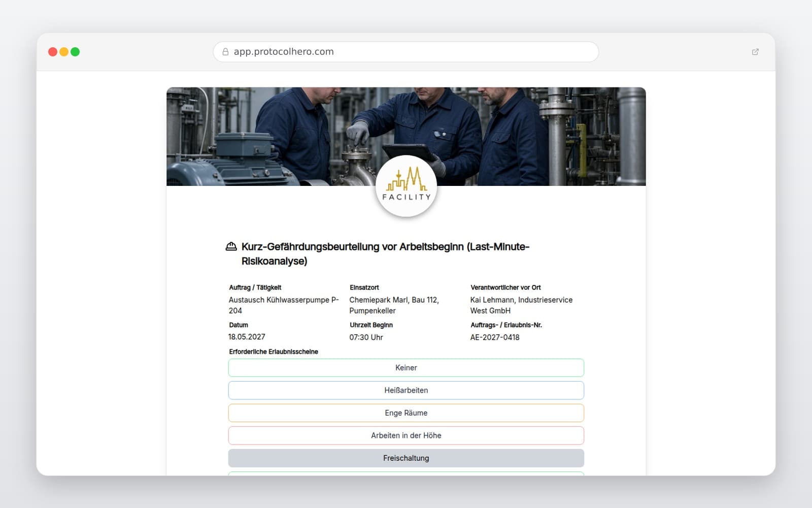
Task: Click the Austausch Kühlwasserpumpe P-204 value
Action: coord(284,305)
